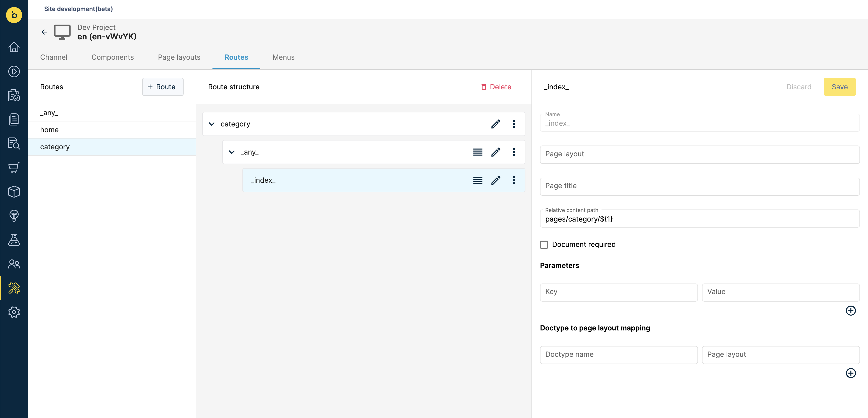Click the monitor channel icon

click(62, 32)
